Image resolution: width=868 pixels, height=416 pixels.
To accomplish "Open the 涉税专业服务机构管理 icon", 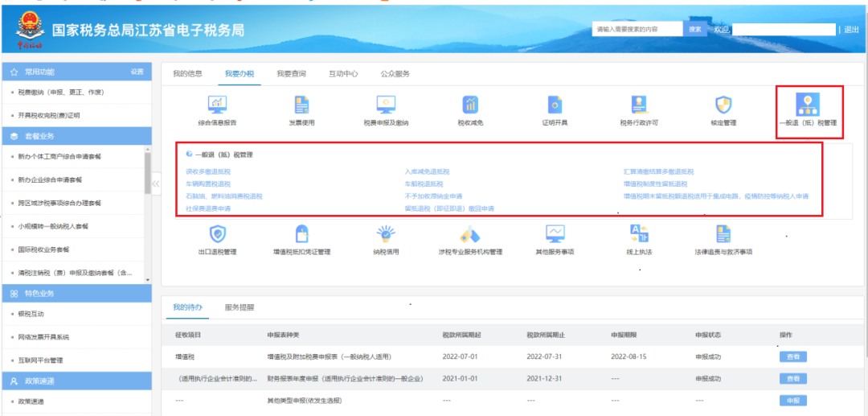I will coord(470,234).
